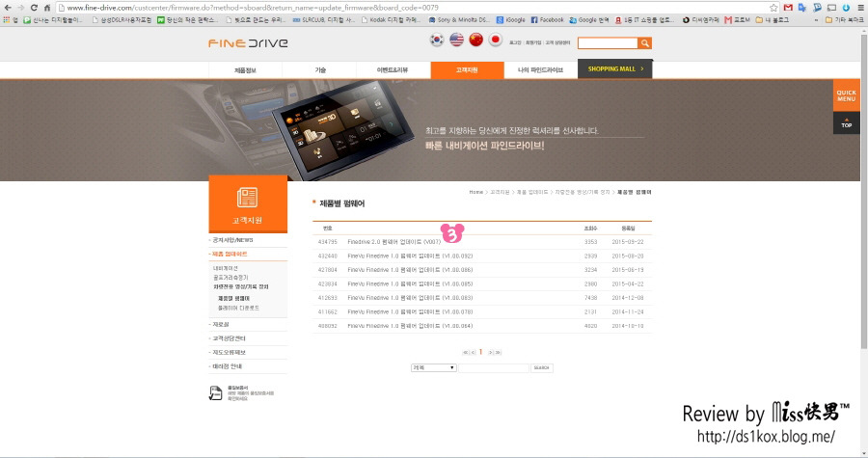Image resolution: width=868 pixels, height=458 pixels.
Task: Open 대리점 안내 in the sidebar
Action: (227, 366)
